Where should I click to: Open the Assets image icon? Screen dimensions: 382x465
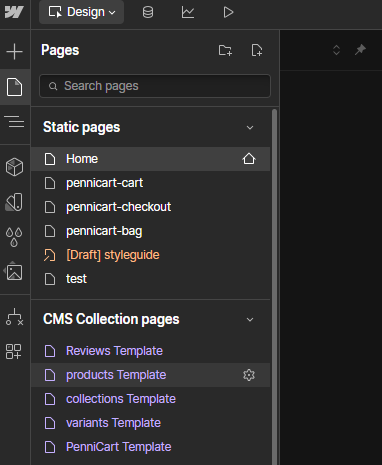tap(14, 272)
